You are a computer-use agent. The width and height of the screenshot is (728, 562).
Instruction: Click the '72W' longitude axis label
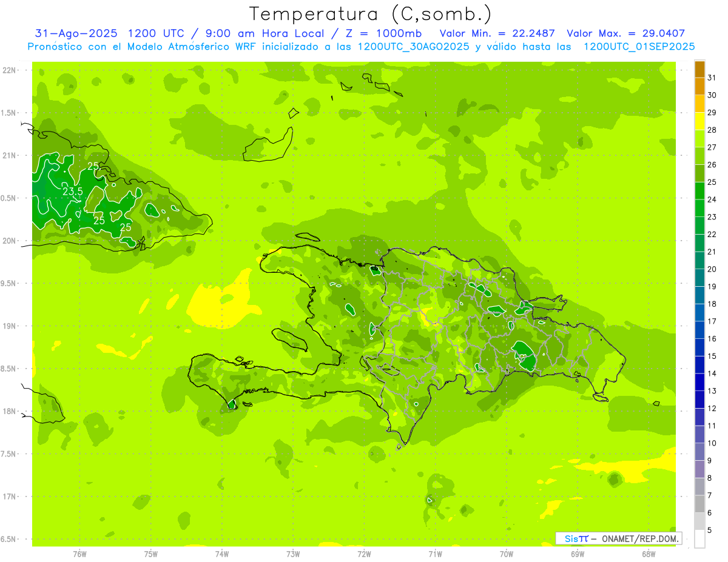coord(364,554)
